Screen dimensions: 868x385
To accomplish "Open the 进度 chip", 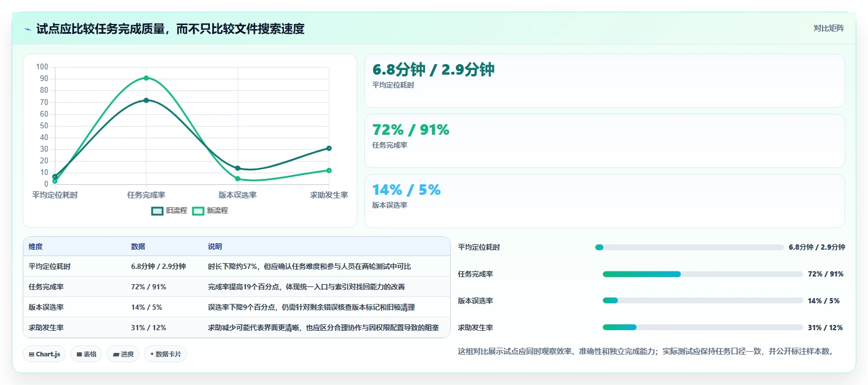I will 123,354.
